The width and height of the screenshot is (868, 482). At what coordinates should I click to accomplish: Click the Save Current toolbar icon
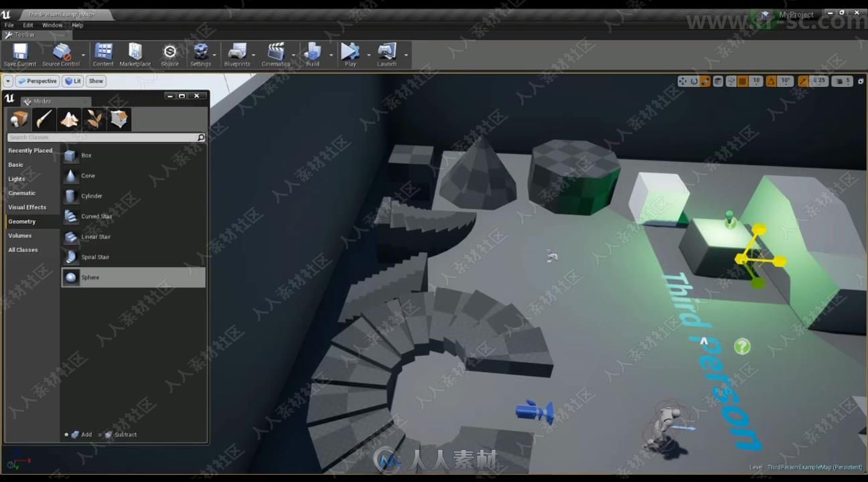(x=20, y=52)
